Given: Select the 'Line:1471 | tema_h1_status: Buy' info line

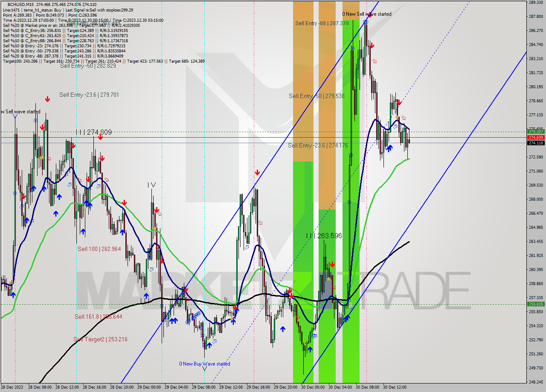Looking at the screenshot, I should coord(68,10).
